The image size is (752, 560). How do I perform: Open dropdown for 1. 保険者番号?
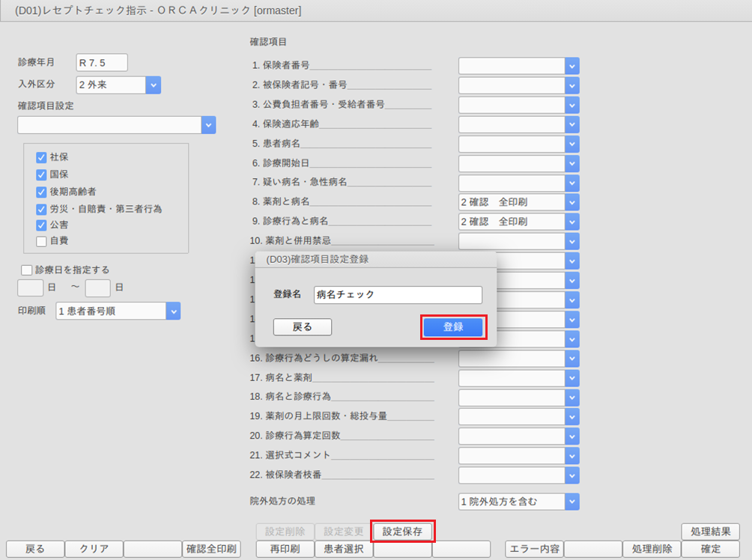(572, 66)
